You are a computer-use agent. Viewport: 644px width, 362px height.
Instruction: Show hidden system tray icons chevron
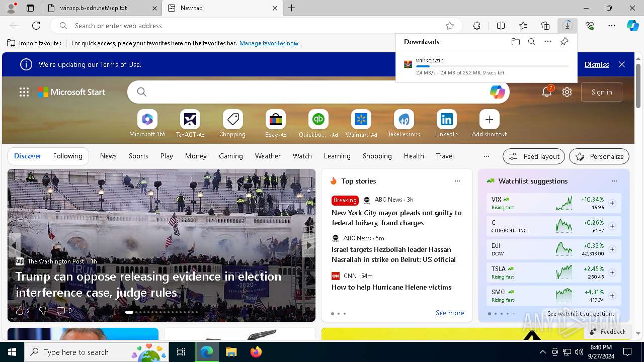[542, 352]
